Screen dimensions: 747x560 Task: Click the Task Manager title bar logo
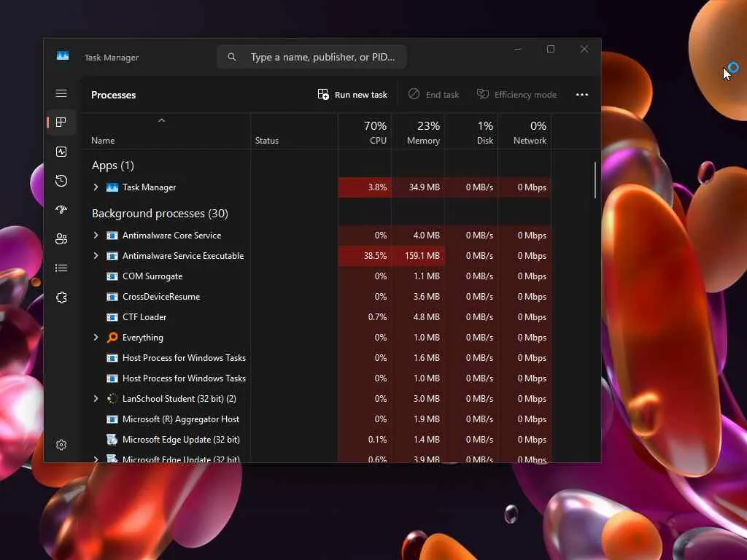tap(63, 56)
